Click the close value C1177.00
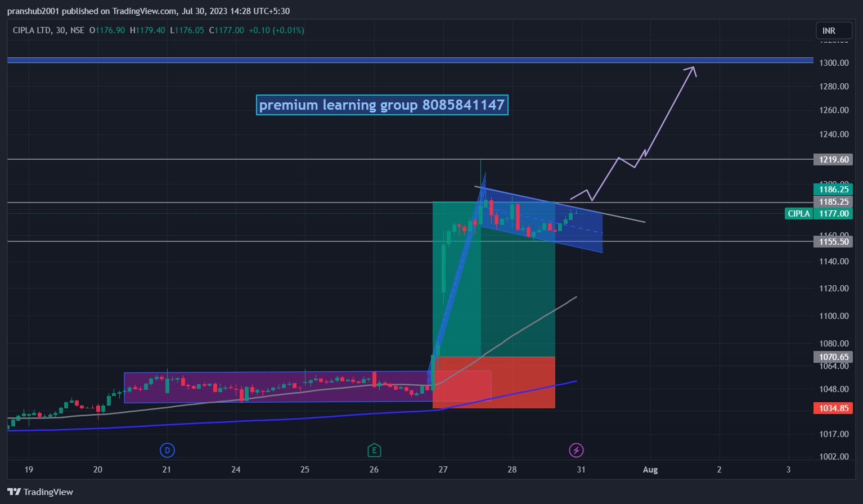 click(227, 30)
